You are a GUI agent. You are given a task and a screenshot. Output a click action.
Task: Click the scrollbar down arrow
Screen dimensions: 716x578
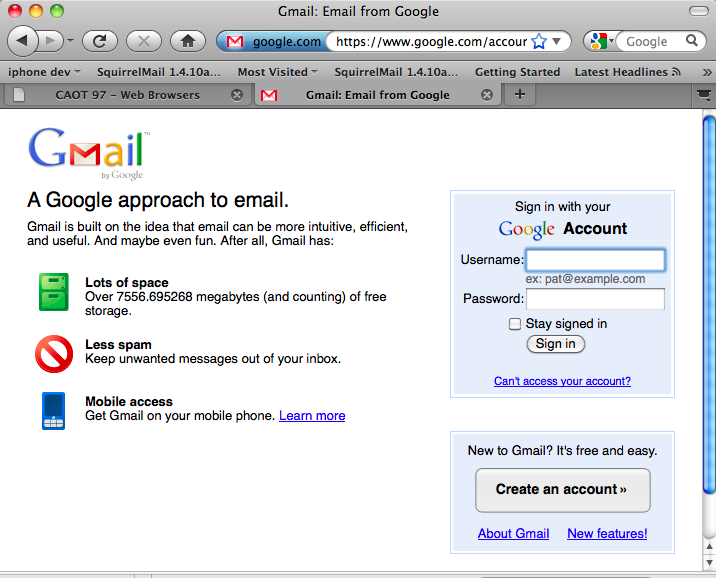pyautogui.click(x=709, y=562)
